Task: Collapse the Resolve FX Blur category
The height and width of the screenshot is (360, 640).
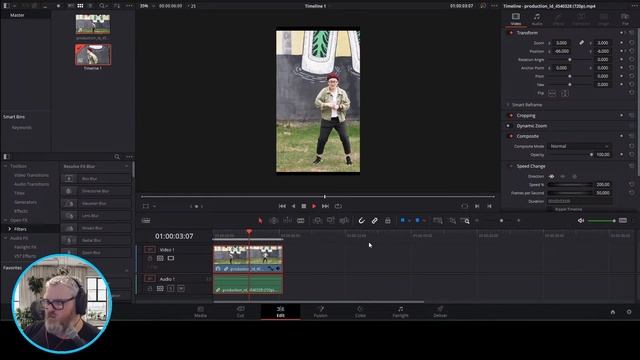Action: tap(127, 167)
